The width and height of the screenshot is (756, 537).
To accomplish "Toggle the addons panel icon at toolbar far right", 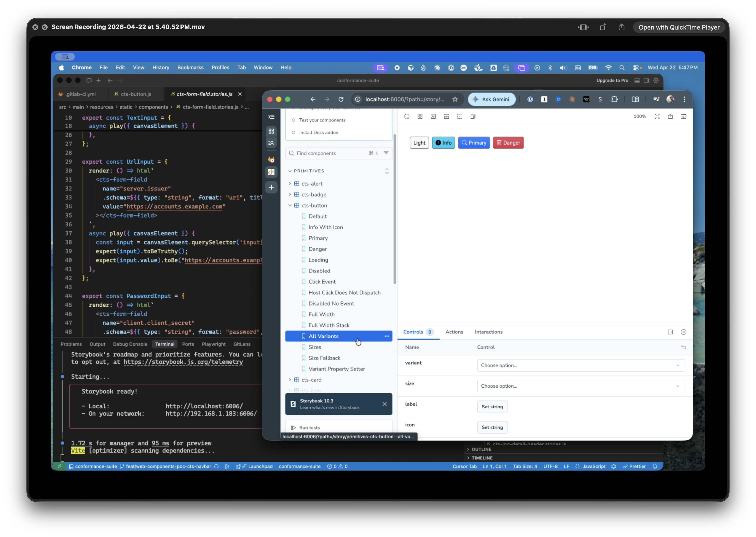I will pyautogui.click(x=683, y=117).
